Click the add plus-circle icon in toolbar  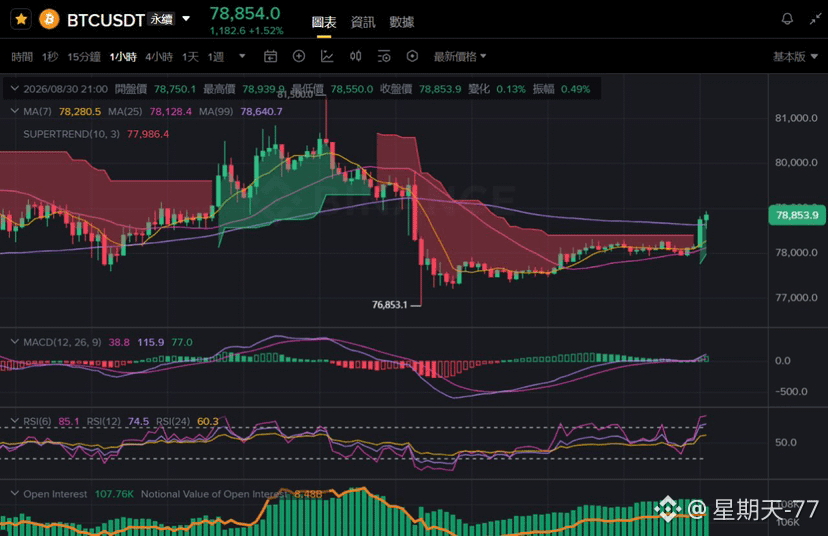(x=299, y=56)
